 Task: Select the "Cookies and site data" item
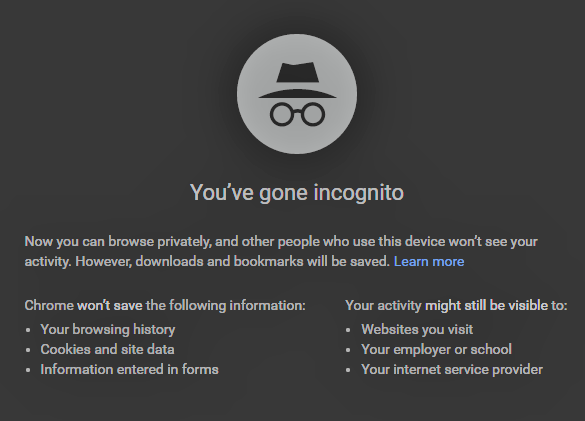107,349
